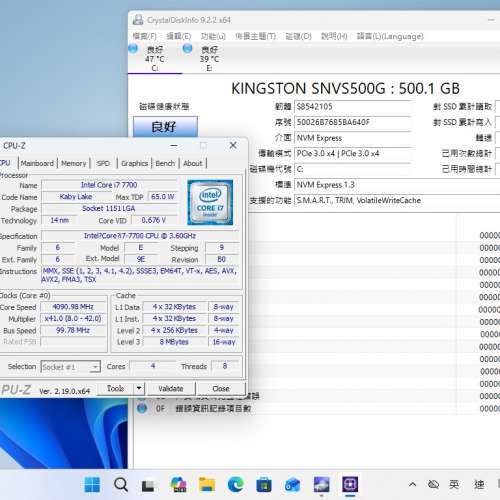Switch to CrystalDiskInfo taskbar icon
The height and width of the screenshot is (500, 500).
tap(321, 484)
